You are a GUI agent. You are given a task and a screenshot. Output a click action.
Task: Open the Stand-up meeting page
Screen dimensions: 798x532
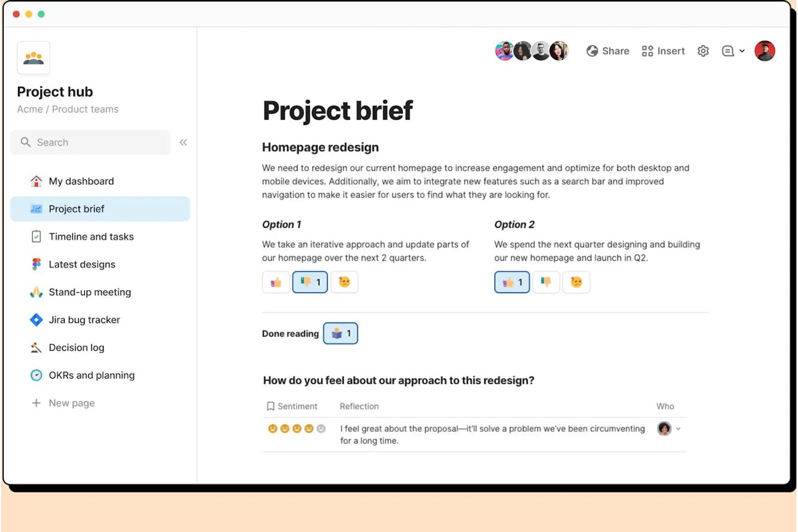point(90,292)
